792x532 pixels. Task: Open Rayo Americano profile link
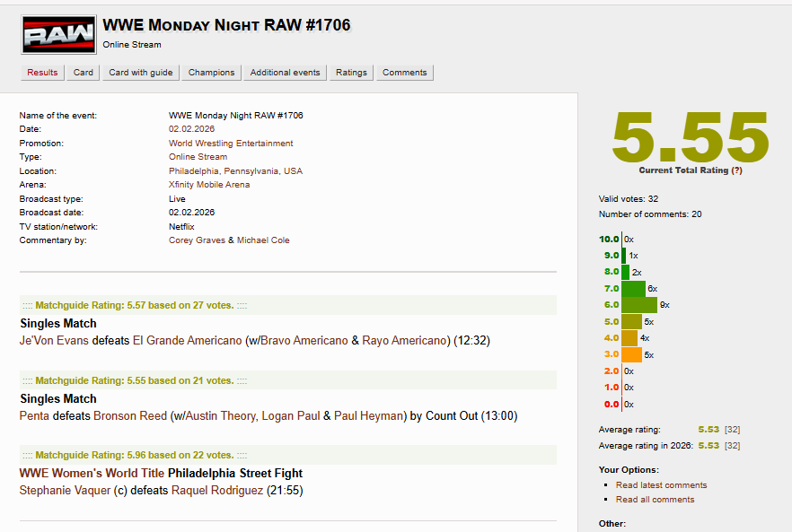(404, 341)
